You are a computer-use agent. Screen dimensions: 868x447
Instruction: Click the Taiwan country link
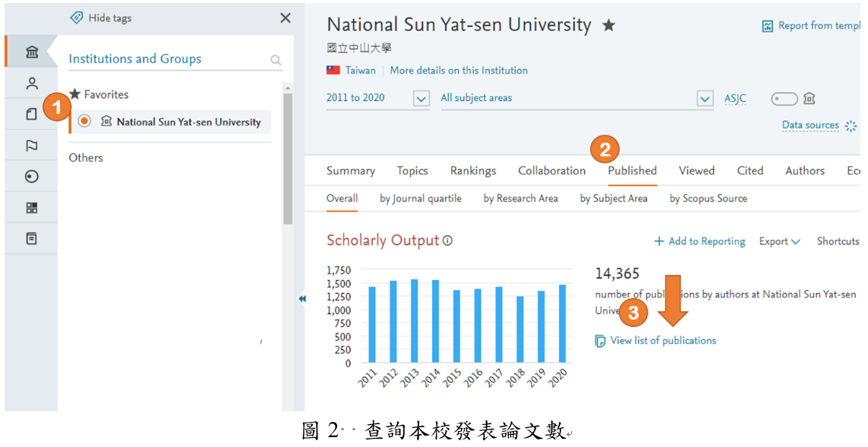pyautogui.click(x=361, y=71)
